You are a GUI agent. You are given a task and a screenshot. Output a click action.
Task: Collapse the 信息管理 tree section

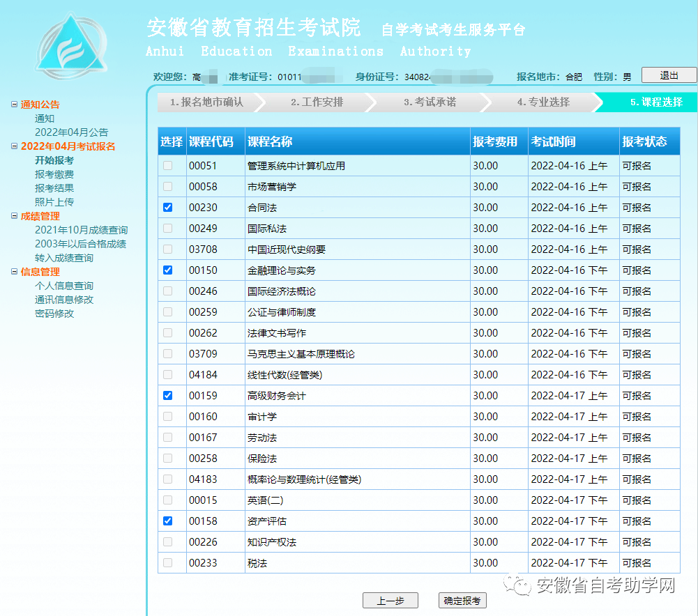pyautogui.click(x=14, y=272)
